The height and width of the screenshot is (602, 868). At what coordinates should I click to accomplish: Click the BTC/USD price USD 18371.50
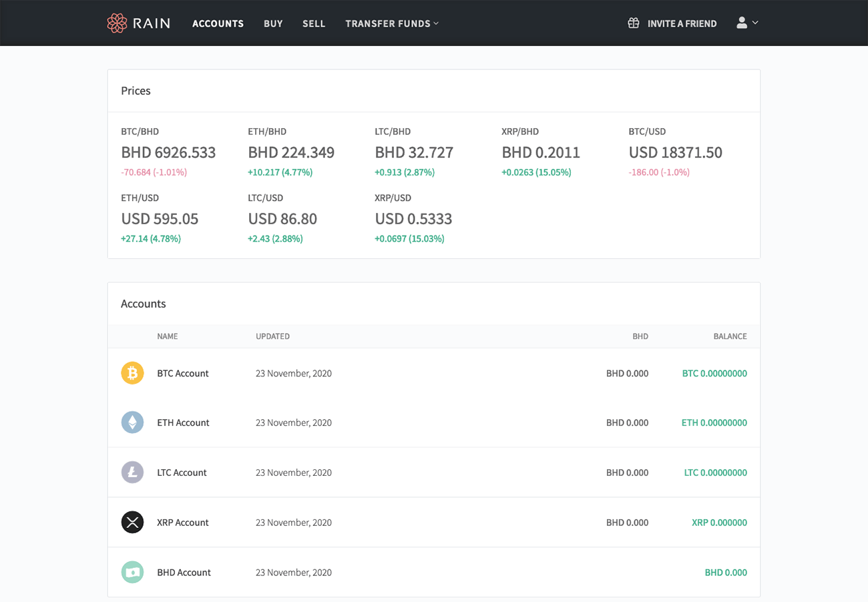[676, 152]
